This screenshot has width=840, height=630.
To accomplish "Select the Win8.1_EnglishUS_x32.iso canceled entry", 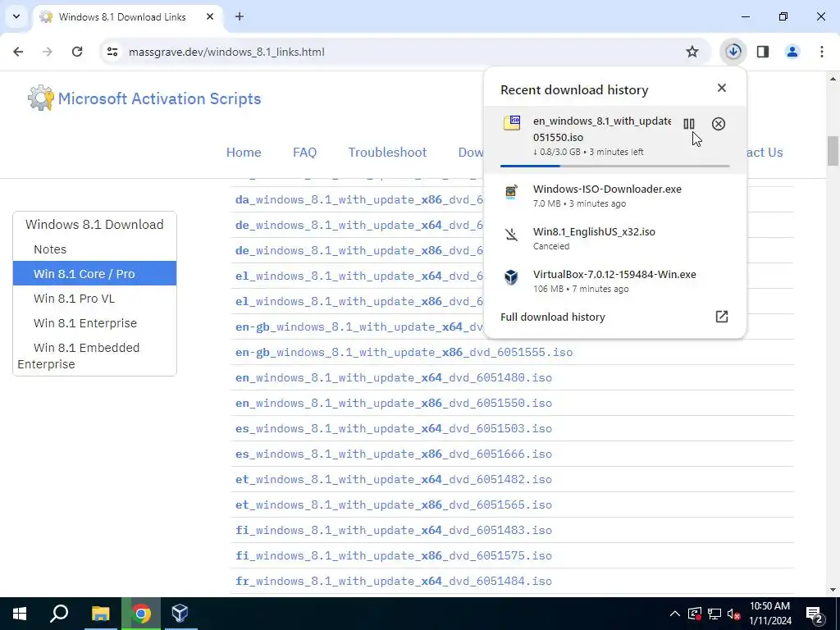I will point(614,239).
